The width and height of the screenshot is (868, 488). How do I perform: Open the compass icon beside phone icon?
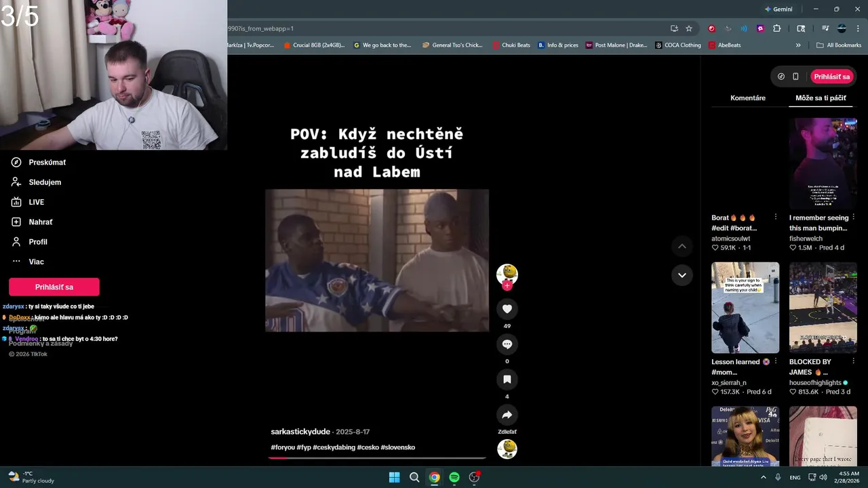[781, 77]
